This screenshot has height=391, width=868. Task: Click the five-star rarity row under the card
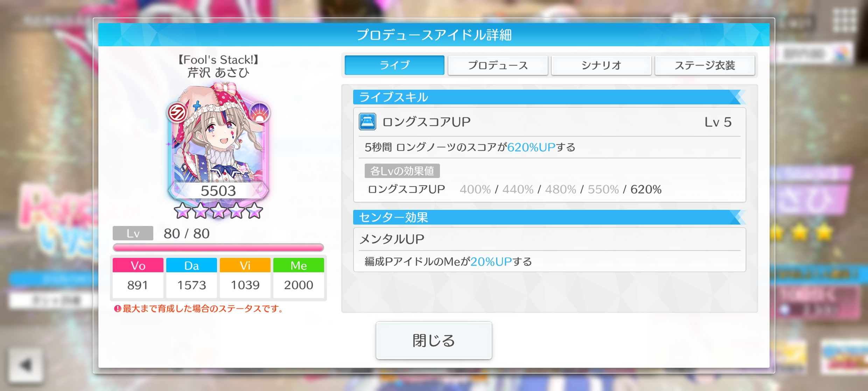(x=218, y=211)
